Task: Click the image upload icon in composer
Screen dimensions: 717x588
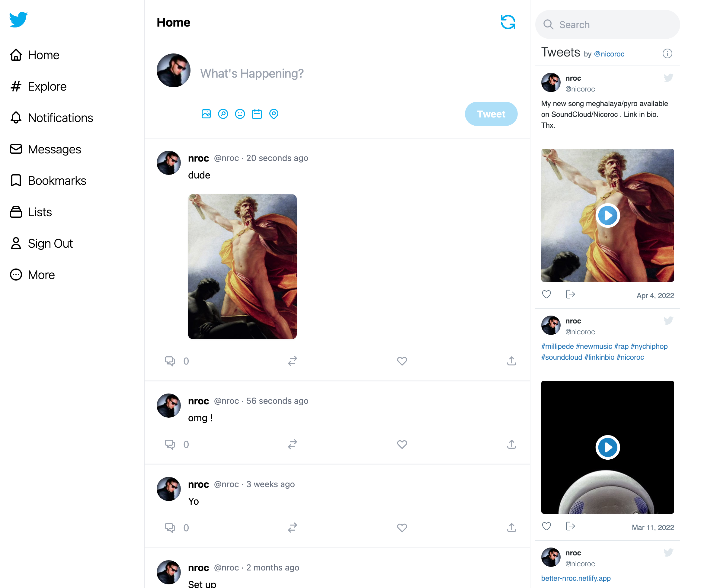Action: (x=206, y=114)
